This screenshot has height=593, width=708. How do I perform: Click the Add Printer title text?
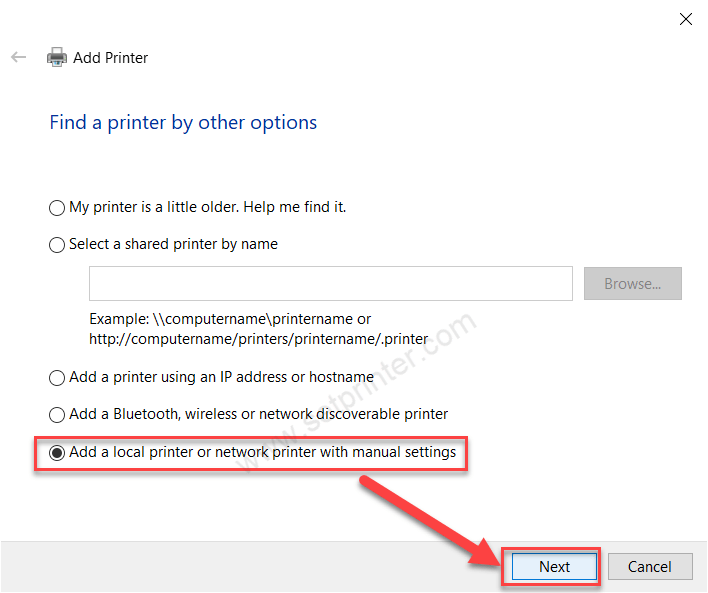[111, 58]
